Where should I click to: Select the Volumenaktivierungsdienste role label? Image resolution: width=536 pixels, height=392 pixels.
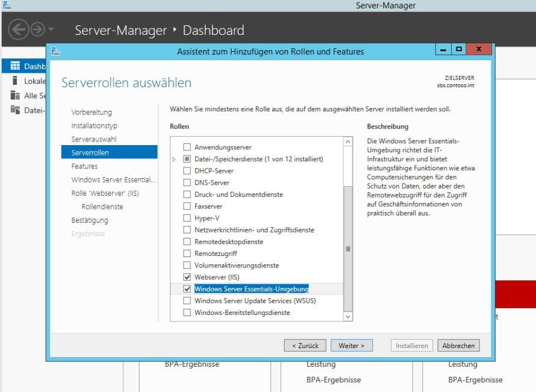tap(237, 265)
